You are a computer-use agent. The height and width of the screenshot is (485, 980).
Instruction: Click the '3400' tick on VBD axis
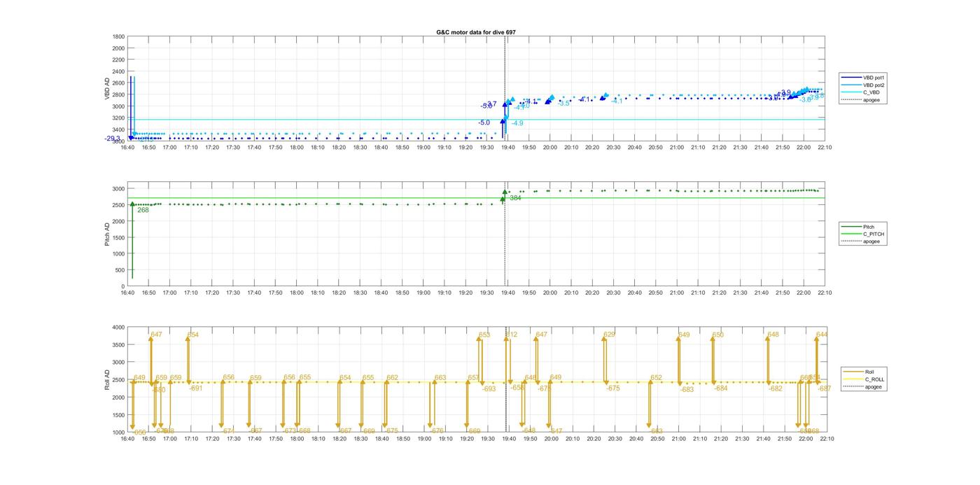(x=118, y=129)
